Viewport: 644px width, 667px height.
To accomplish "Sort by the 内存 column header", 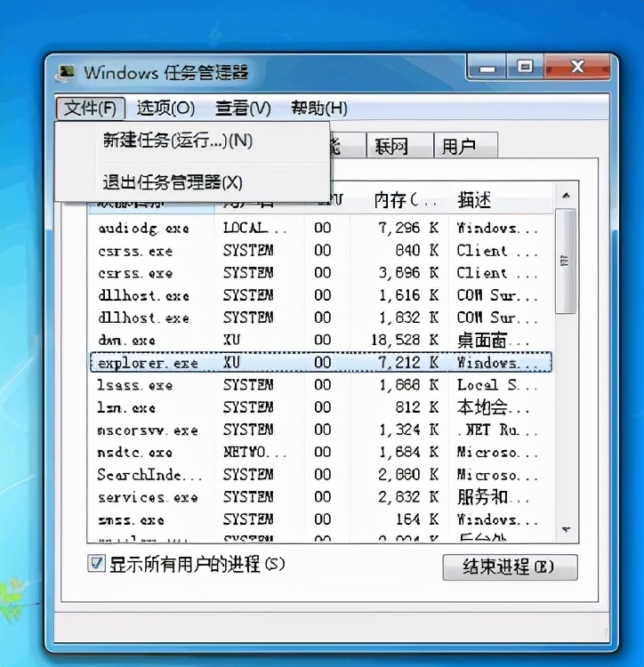I will tap(399, 200).
